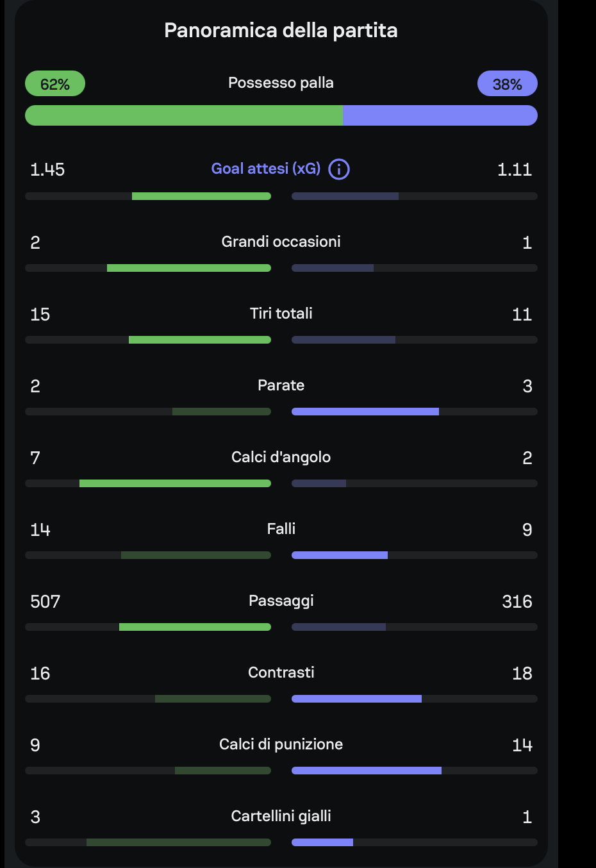This screenshot has height=868, width=596.
Task: Click the purple part of possession bar
Action: 440,115
